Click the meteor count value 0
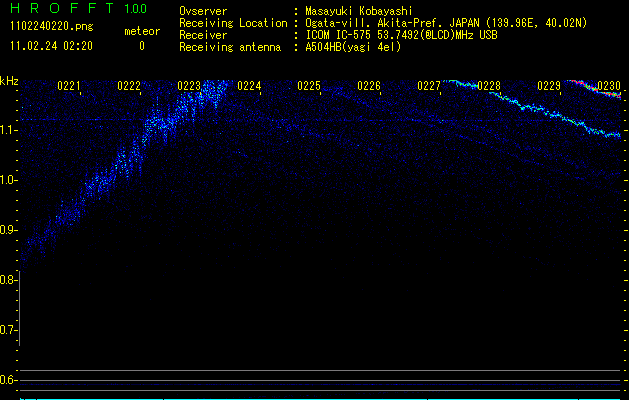629x400 pixels. click(142, 46)
